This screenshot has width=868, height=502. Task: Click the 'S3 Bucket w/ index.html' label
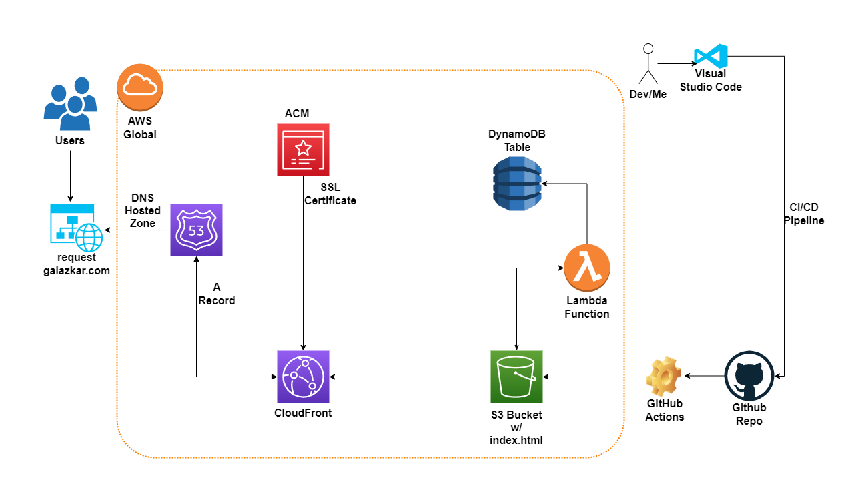517,427
